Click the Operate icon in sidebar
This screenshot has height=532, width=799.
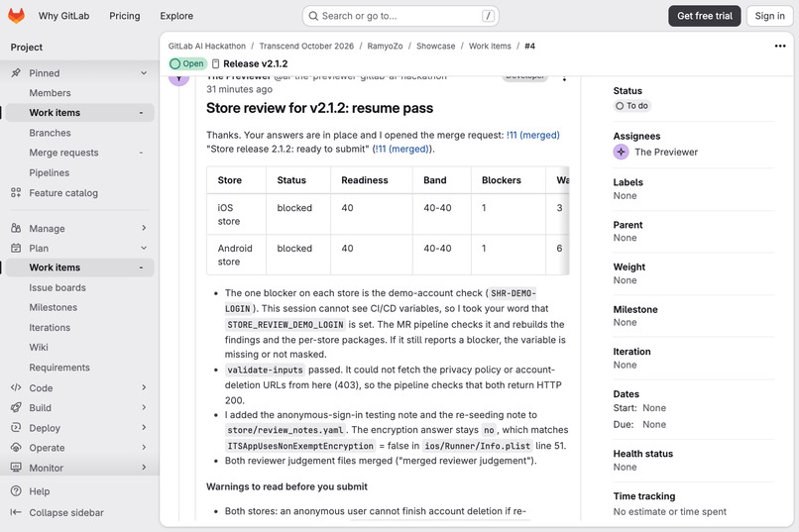pyautogui.click(x=16, y=448)
